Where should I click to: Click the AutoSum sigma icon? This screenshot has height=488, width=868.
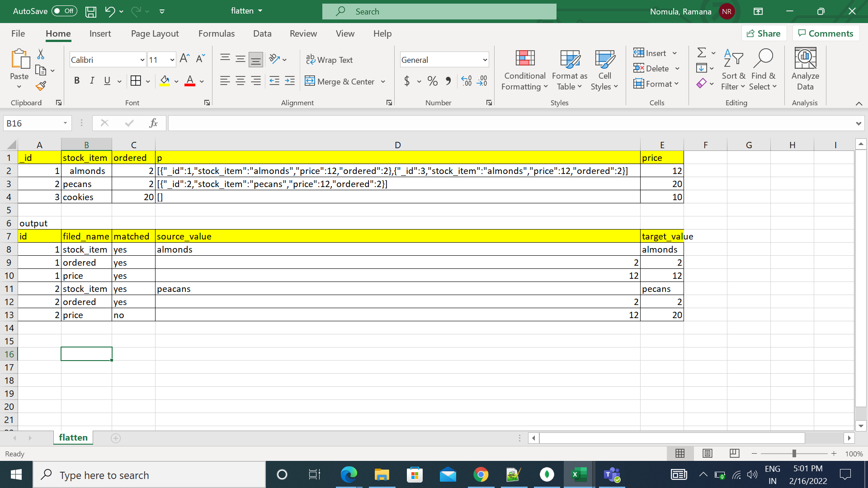(x=701, y=53)
